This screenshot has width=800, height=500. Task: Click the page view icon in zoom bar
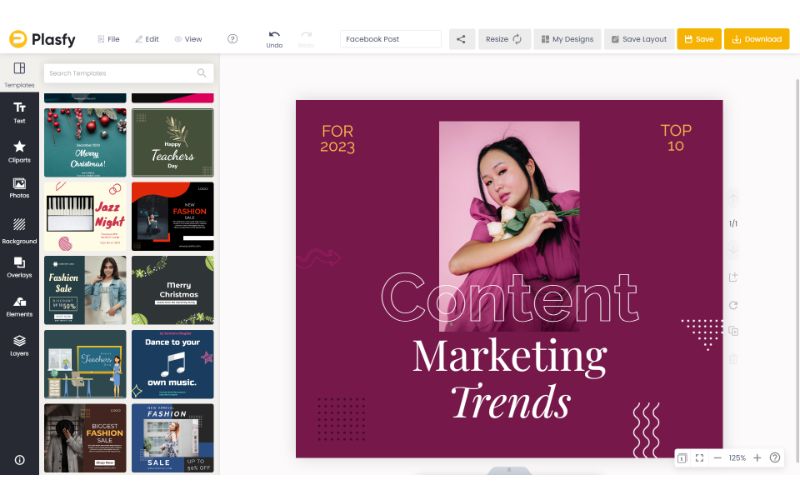click(682, 458)
